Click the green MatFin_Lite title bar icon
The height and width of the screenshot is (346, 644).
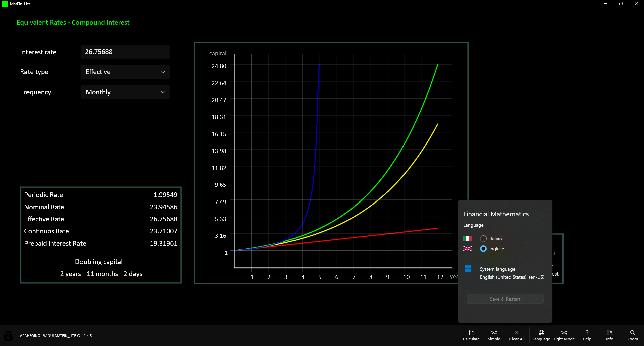5,4
